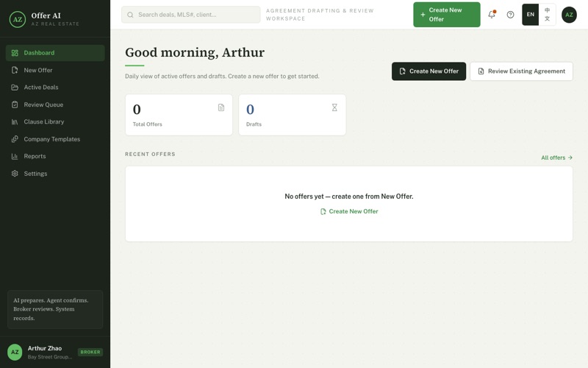The height and width of the screenshot is (368, 588).
Task: Click the document icon on Total Offers card
Action: (221, 107)
